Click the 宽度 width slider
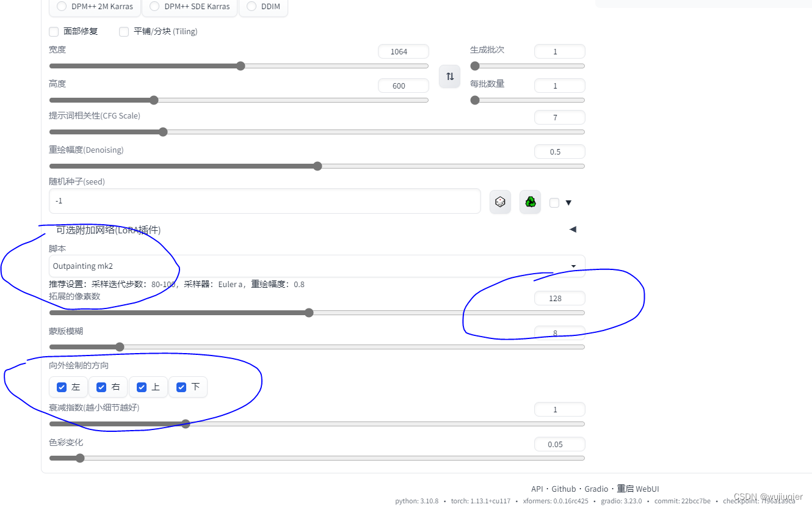 tap(239, 66)
